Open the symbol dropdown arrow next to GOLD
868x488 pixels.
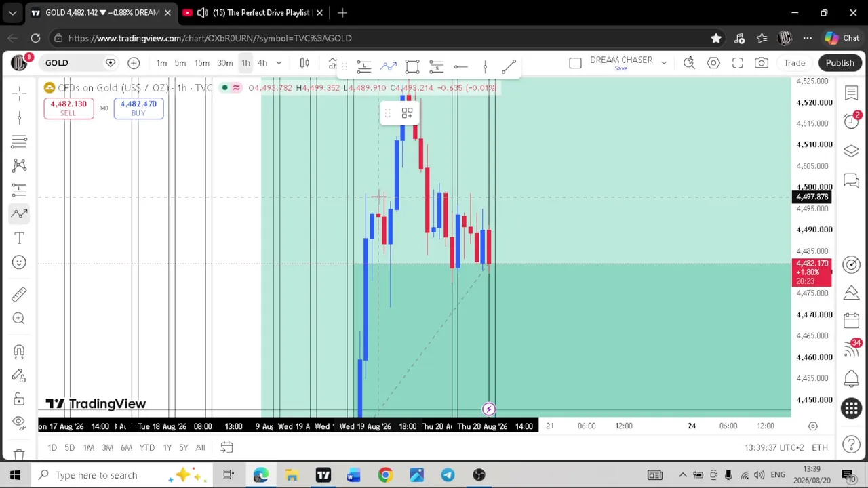coord(110,63)
